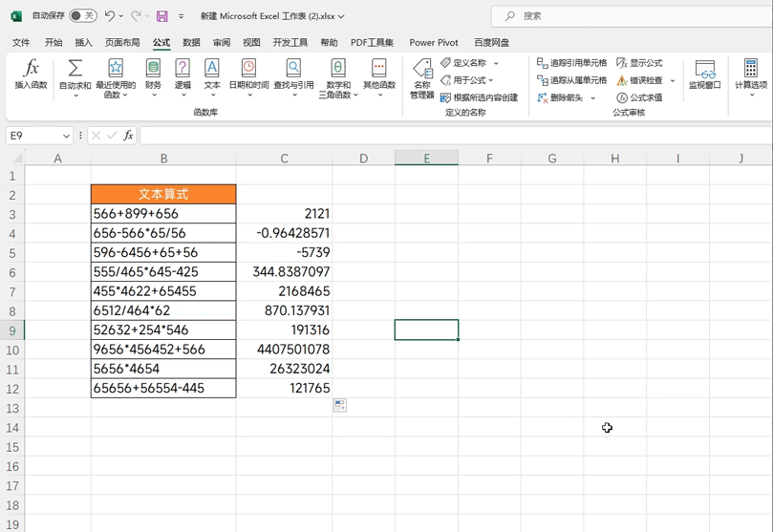Open the PDF工具集 tab
773x532 pixels.
373,43
